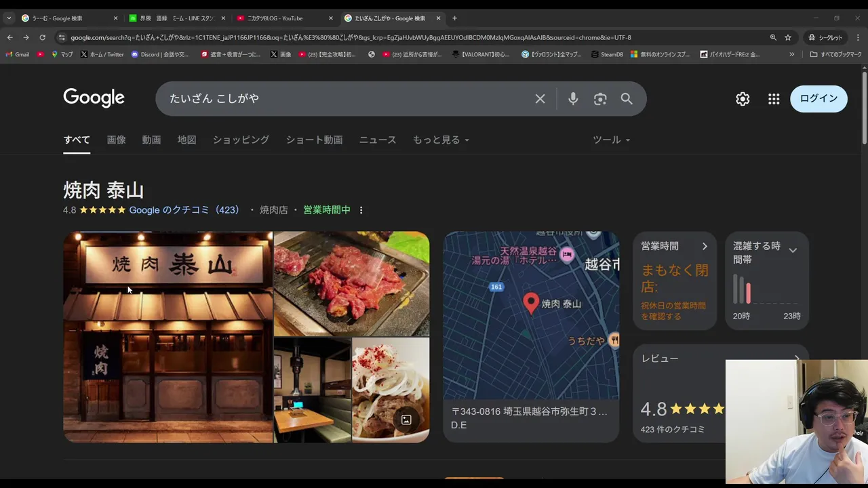Open the three-dot menu beside 営業時間中
This screenshot has width=868, height=488.
pos(361,210)
